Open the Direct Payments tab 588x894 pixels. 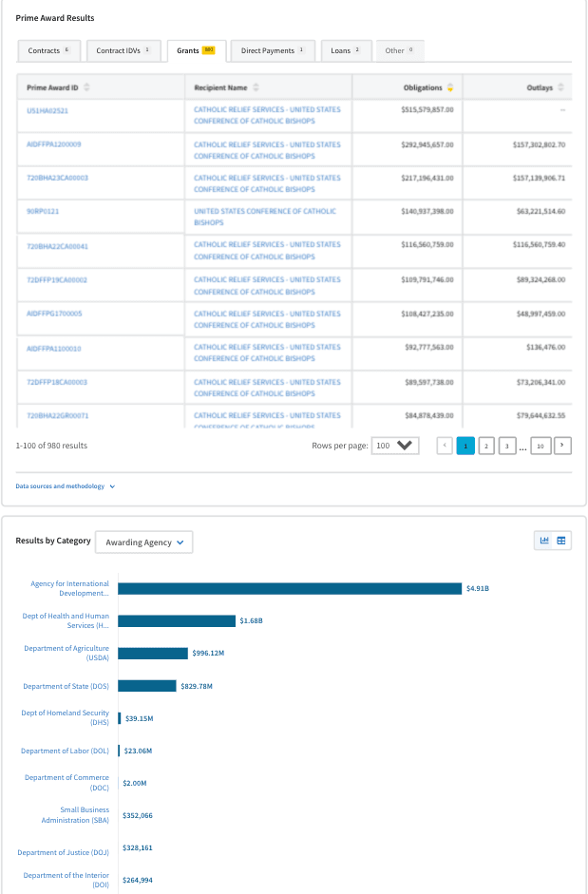[x=273, y=50]
